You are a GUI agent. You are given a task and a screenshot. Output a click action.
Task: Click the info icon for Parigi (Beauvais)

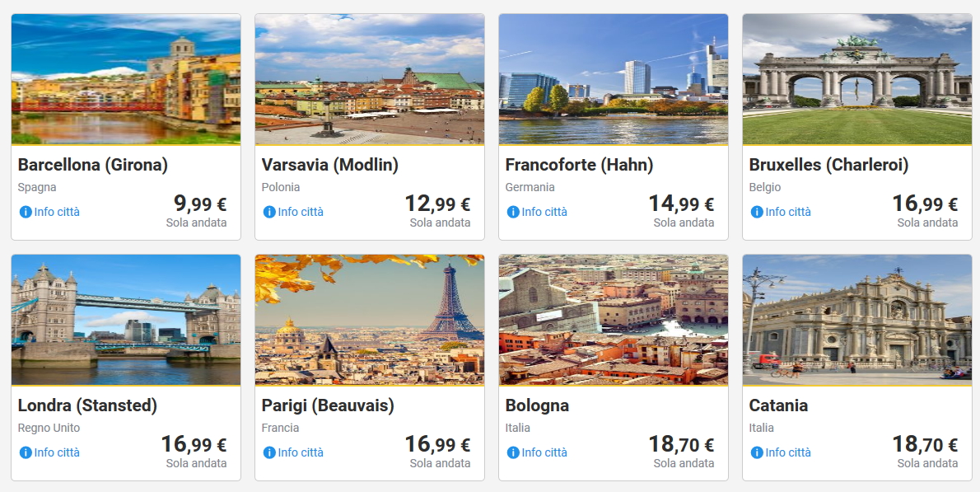point(269,452)
